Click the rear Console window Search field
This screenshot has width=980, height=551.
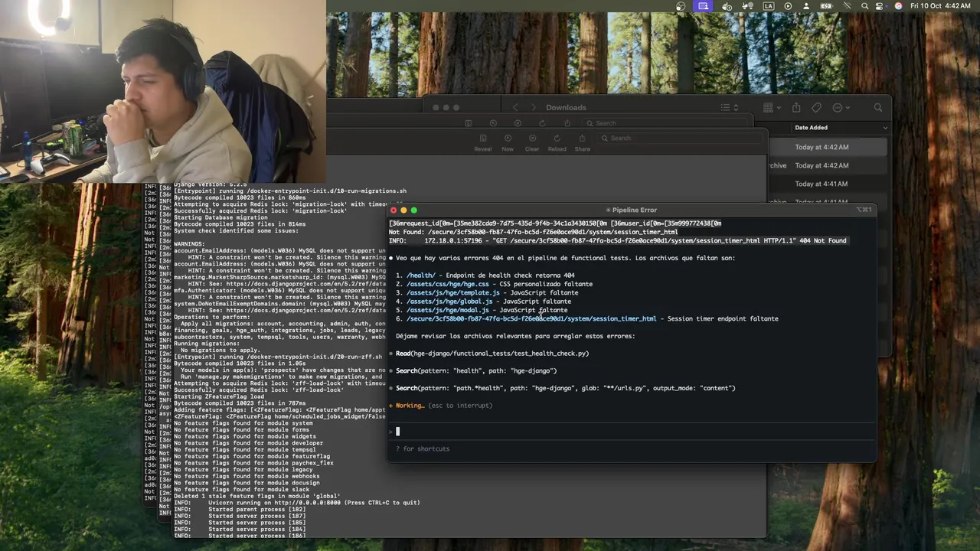[x=666, y=123]
